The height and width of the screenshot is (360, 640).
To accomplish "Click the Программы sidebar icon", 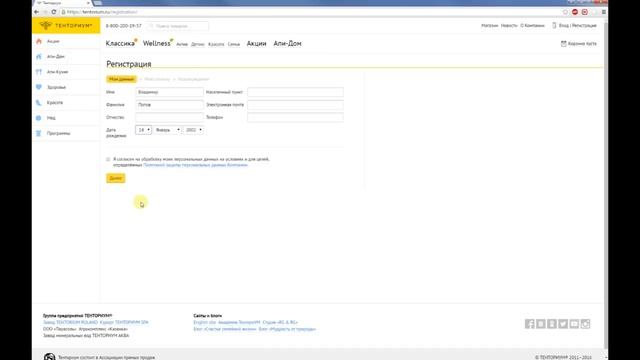I will (x=39, y=133).
